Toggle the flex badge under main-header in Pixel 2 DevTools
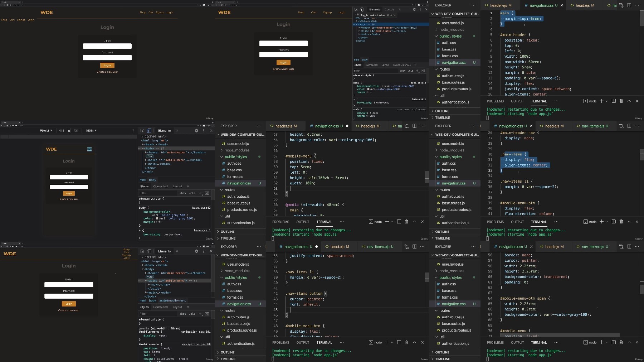 tap(150, 156)
